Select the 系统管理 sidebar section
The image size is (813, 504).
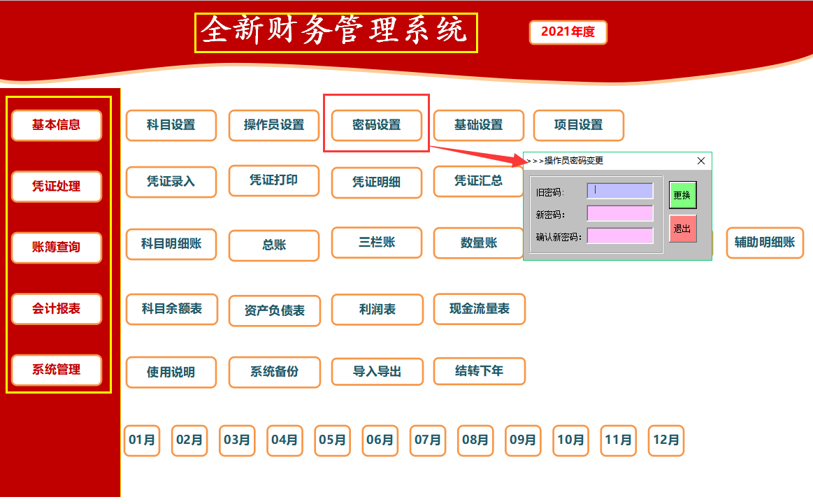click(x=56, y=370)
